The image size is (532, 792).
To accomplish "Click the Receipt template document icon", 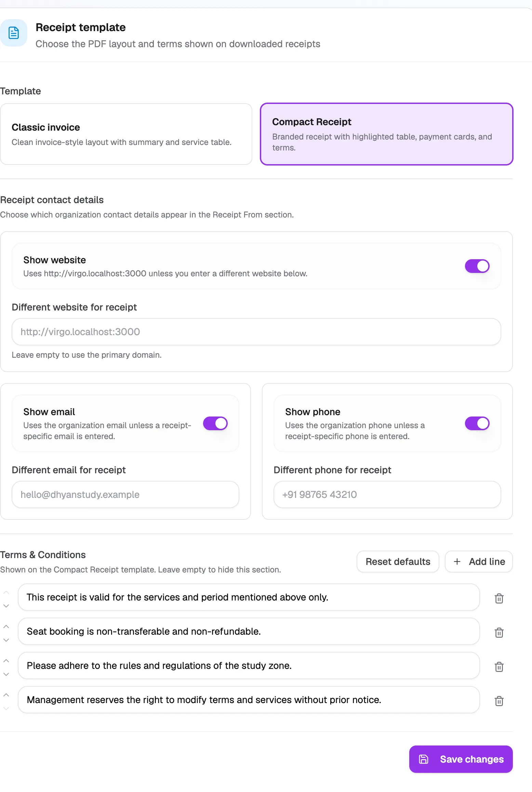I will 14,33.
